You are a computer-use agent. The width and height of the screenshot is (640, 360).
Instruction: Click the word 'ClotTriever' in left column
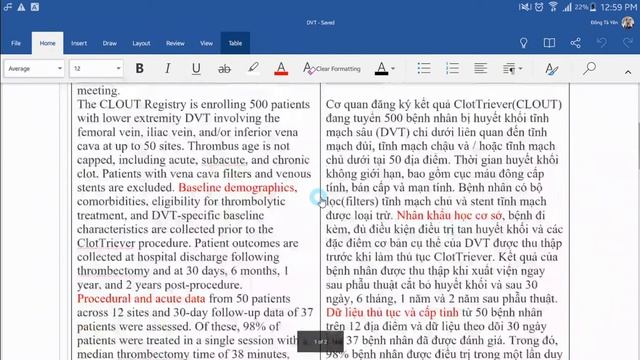tap(106, 243)
